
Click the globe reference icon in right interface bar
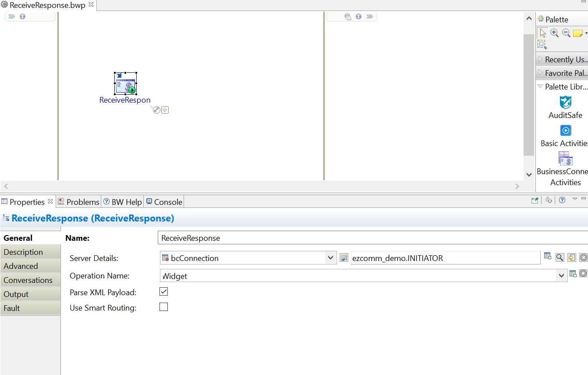348,17
